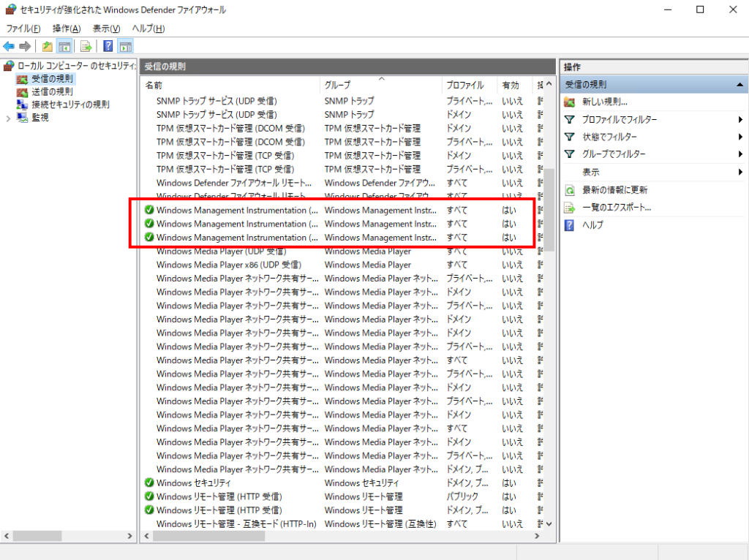The width and height of the screenshot is (749, 560).
Task: Click the パブリック profile cell
Action: [462, 496]
